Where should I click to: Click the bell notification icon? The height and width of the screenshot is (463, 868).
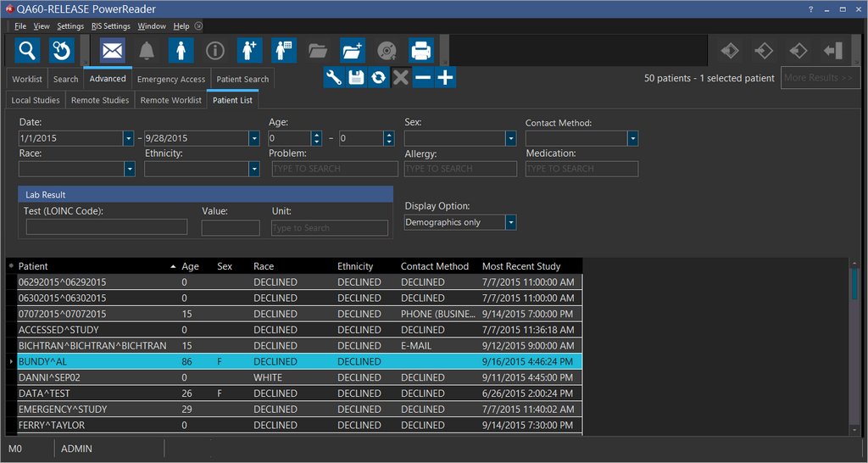(x=147, y=50)
